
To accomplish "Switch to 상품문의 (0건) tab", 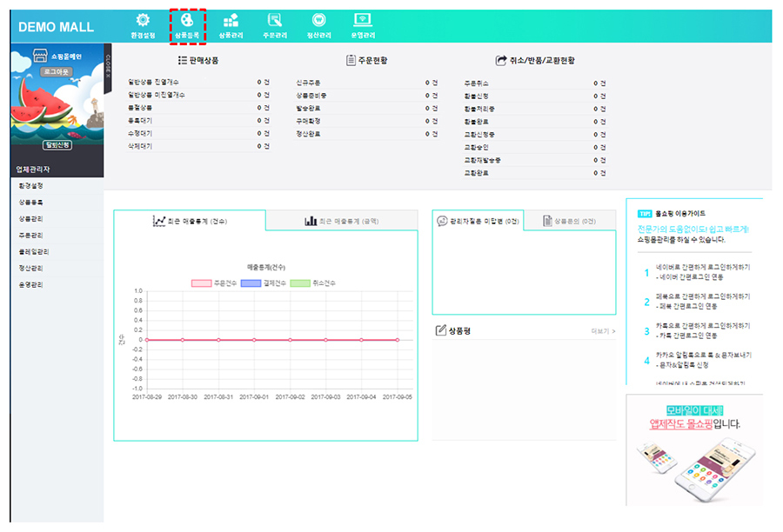I will (570, 221).
